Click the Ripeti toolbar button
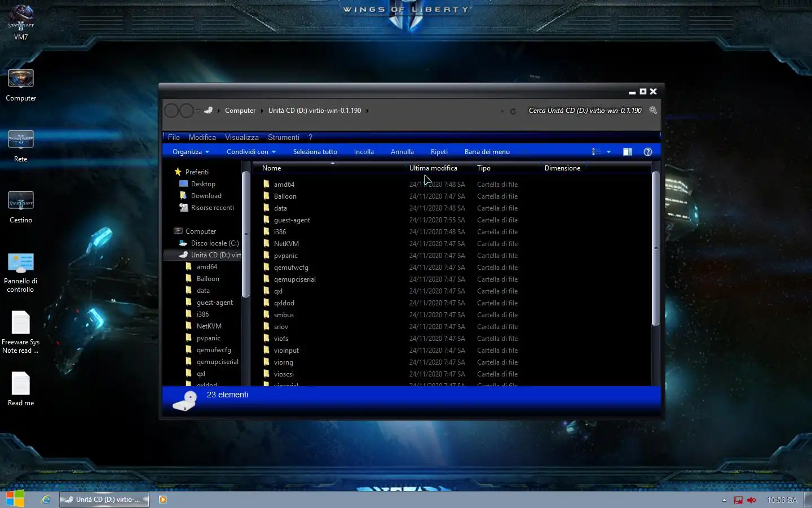Image resolution: width=812 pixels, height=508 pixels. 439,152
